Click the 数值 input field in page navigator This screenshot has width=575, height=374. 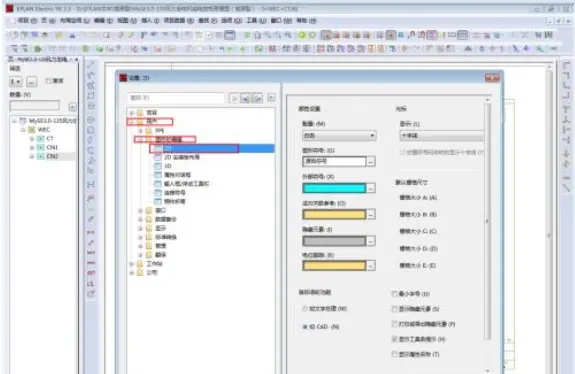(x=34, y=106)
